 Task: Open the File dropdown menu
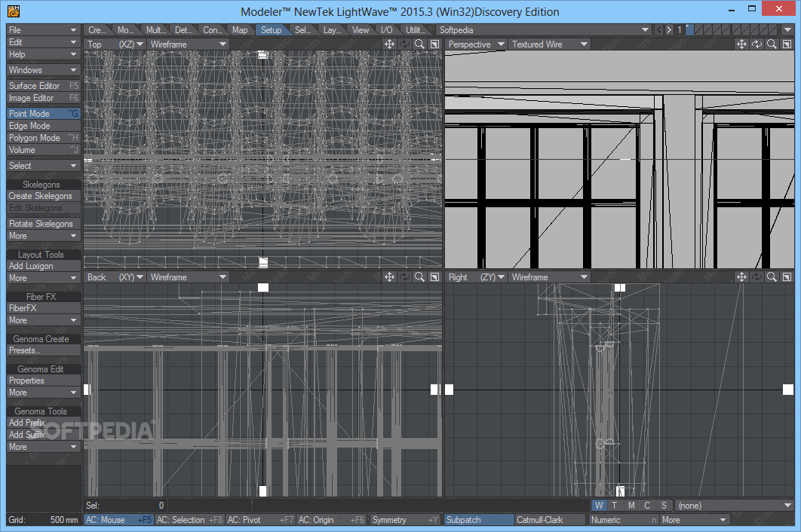point(44,30)
